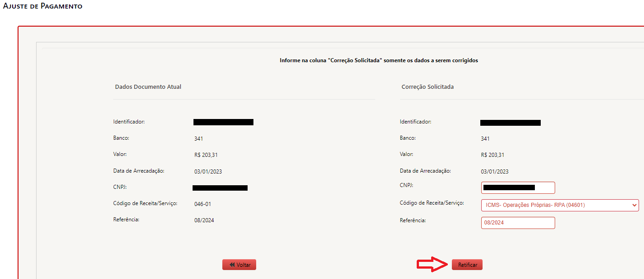Image resolution: width=644 pixels, height=279 pixels.
Task: Click the 046-01 revenue code value
Action: [x=202, y=204]
